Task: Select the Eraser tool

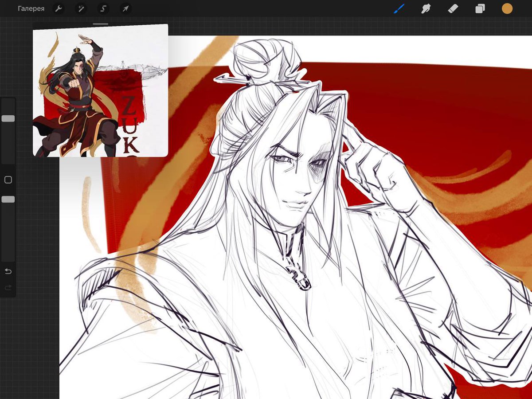Action: pos(453,8)
